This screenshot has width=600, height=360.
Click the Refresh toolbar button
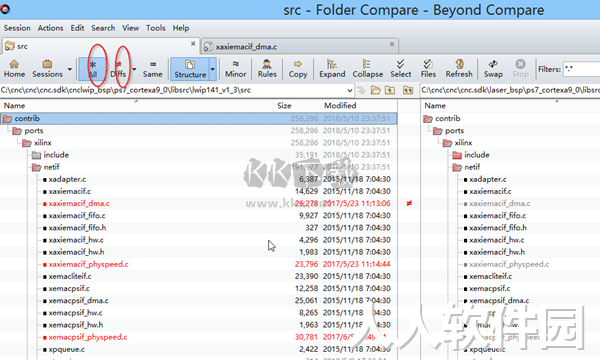tap(459, 69)
